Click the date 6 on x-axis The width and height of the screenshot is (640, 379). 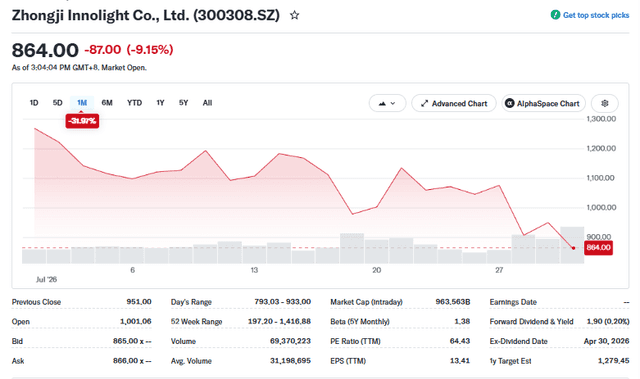(132, 270)
